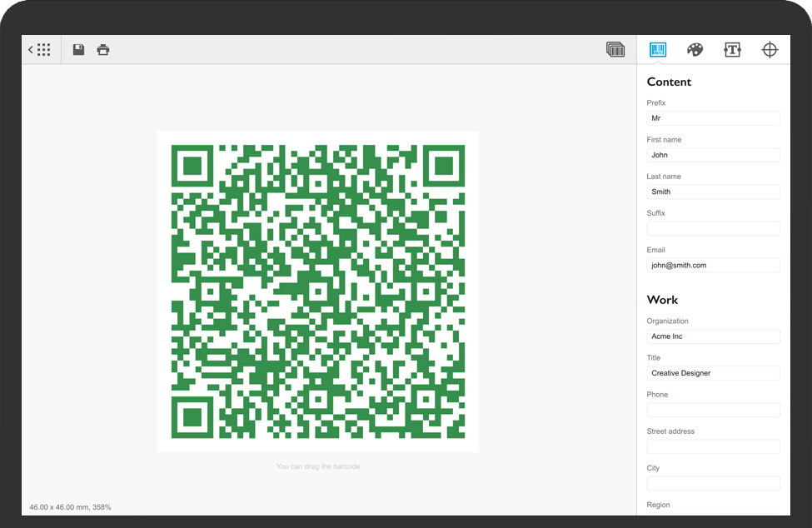Open the text settings tab
Screen dimensions: 812x528
click(732, 50)
